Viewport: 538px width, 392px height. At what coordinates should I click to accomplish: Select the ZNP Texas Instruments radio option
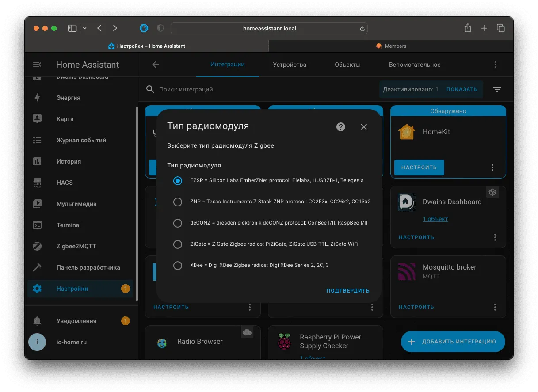tap(178, 202)
